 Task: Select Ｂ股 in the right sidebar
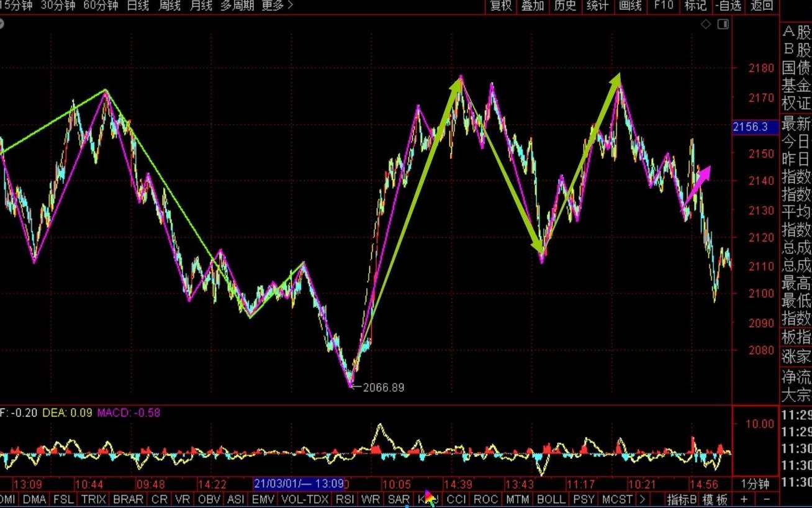796,50
